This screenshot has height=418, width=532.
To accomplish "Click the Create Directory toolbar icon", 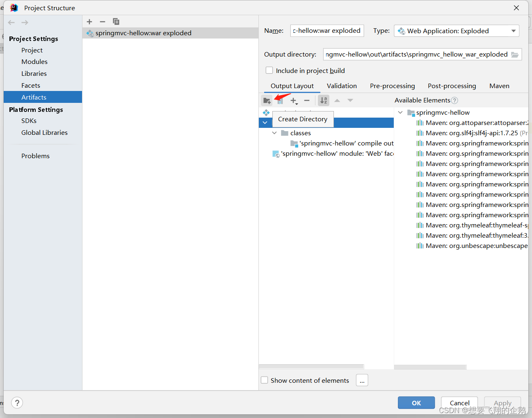I will tap(267, 100).
